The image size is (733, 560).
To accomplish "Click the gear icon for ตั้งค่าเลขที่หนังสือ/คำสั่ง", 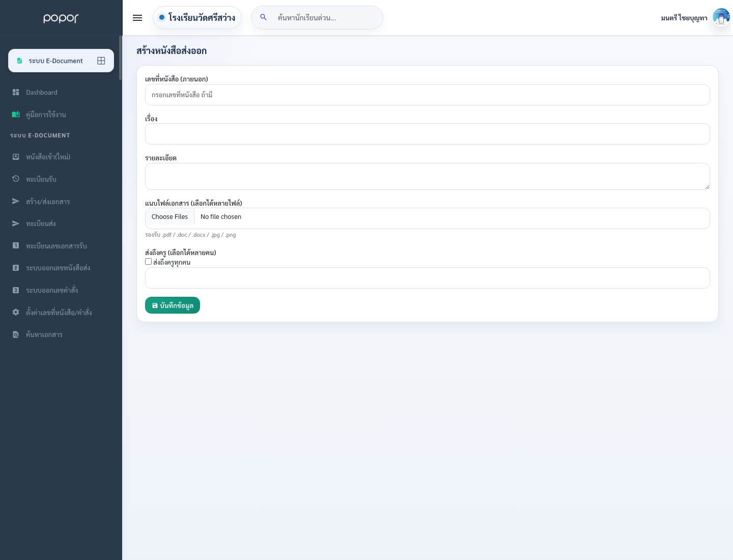I will click(x=16, y=312).
